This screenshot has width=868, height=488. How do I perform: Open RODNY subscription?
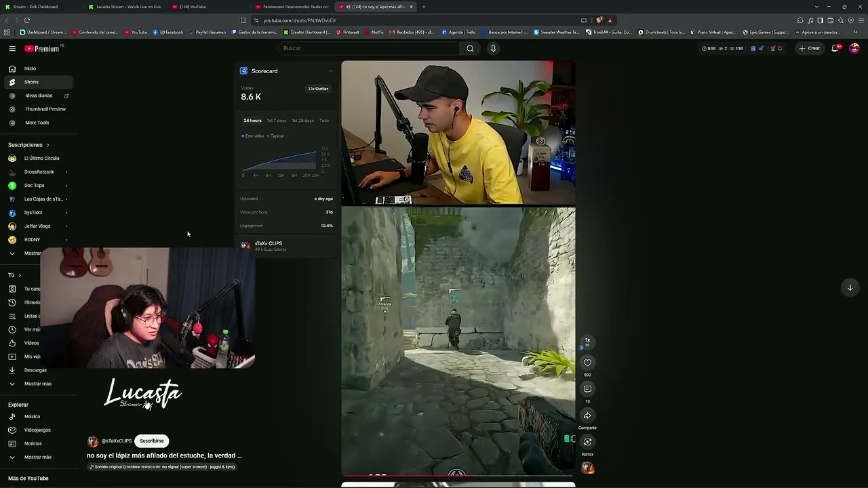pyautogui.click(x=32, y=240)
